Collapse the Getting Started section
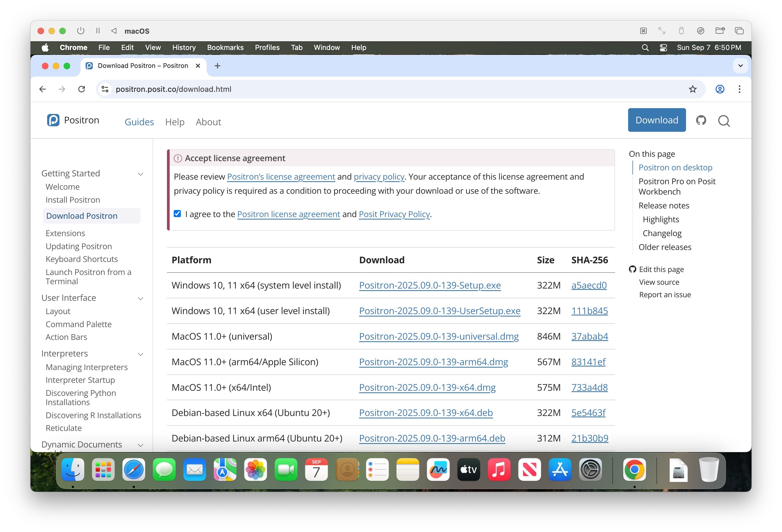This screenshot has height=532, width=782. coord(141,174)
